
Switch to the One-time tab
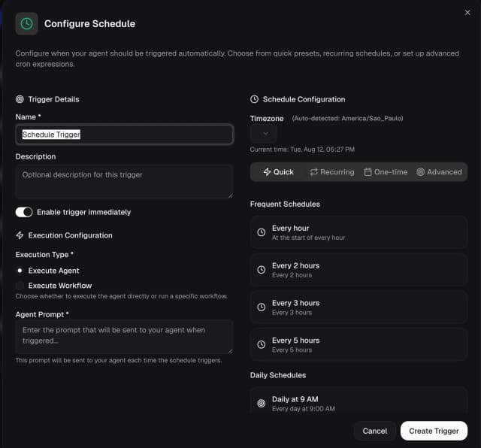386,172
